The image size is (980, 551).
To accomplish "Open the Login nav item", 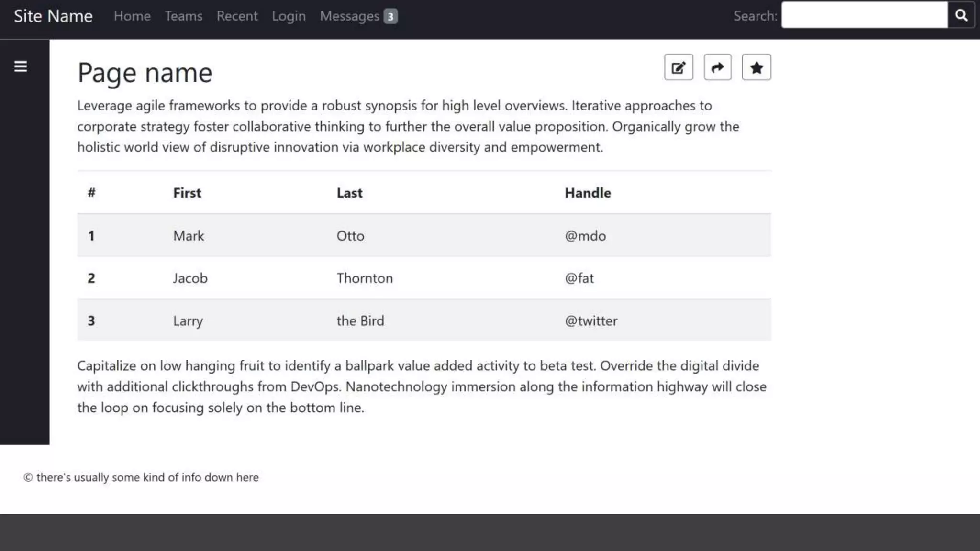I will [289, 16].
